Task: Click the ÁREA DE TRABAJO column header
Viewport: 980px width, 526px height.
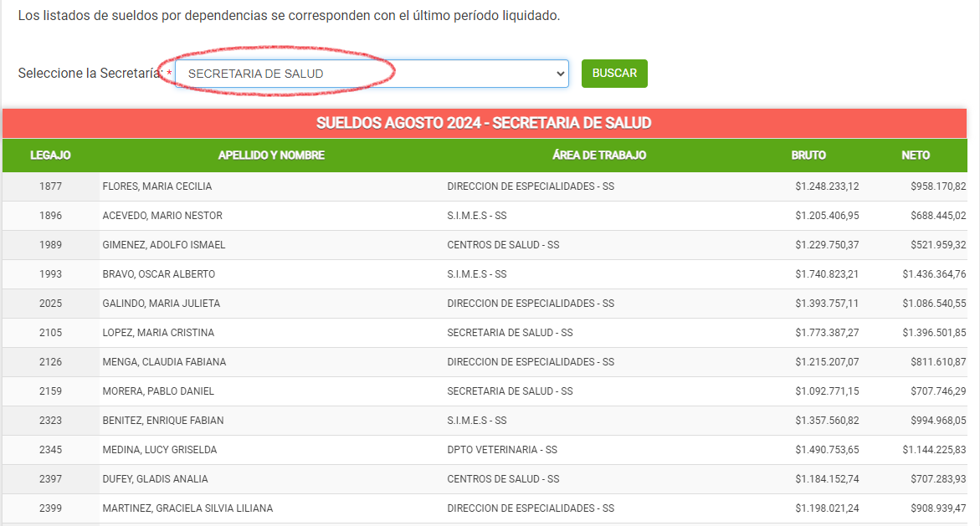Action: coord(599,156)
